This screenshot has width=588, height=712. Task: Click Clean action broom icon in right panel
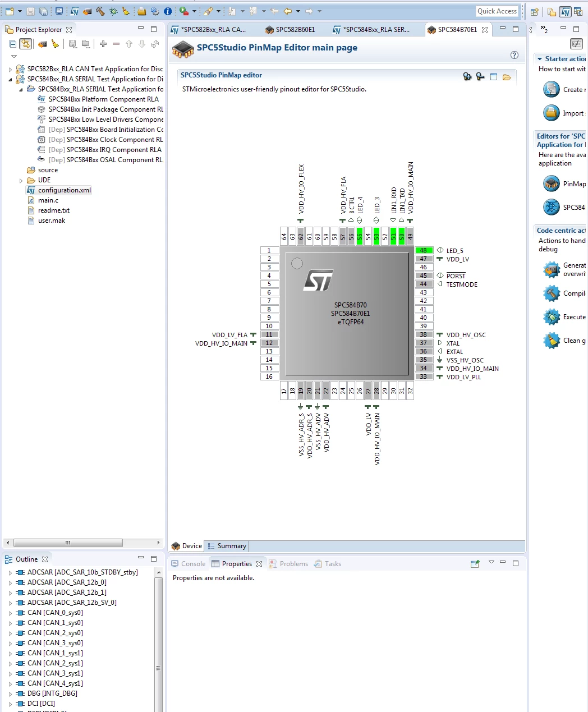point(552,340)
